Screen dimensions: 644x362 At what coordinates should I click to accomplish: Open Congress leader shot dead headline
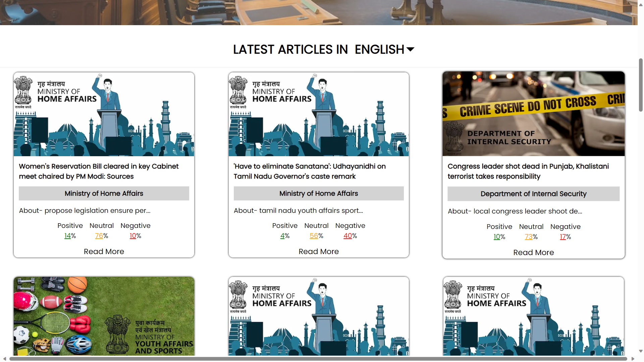528,171
